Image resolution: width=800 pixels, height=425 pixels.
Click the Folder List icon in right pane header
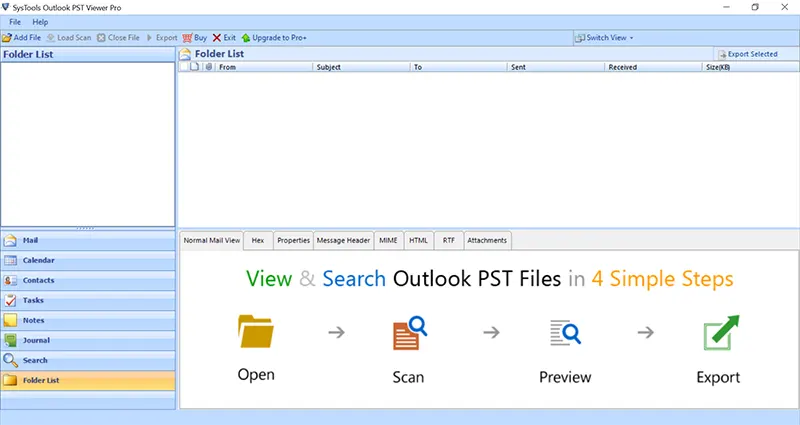coord(185,54)
